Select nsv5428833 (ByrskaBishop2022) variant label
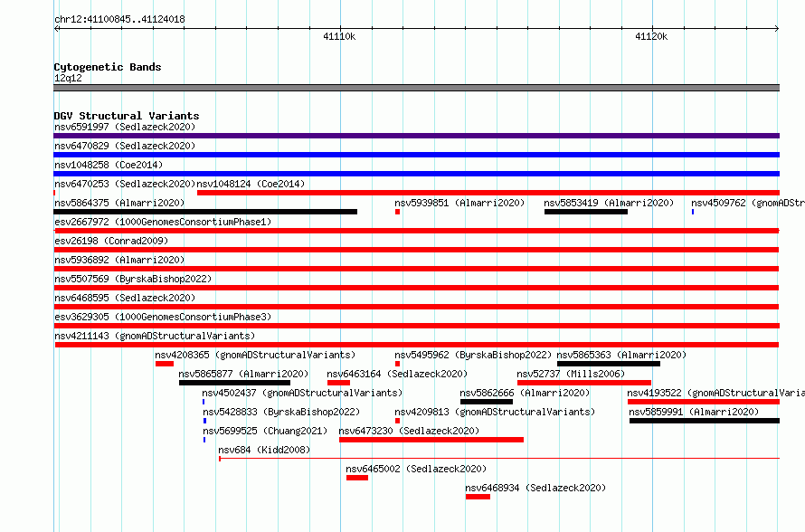Image resolution: width=805 pixels, height=532 pixels. click(x=281, y=412)
